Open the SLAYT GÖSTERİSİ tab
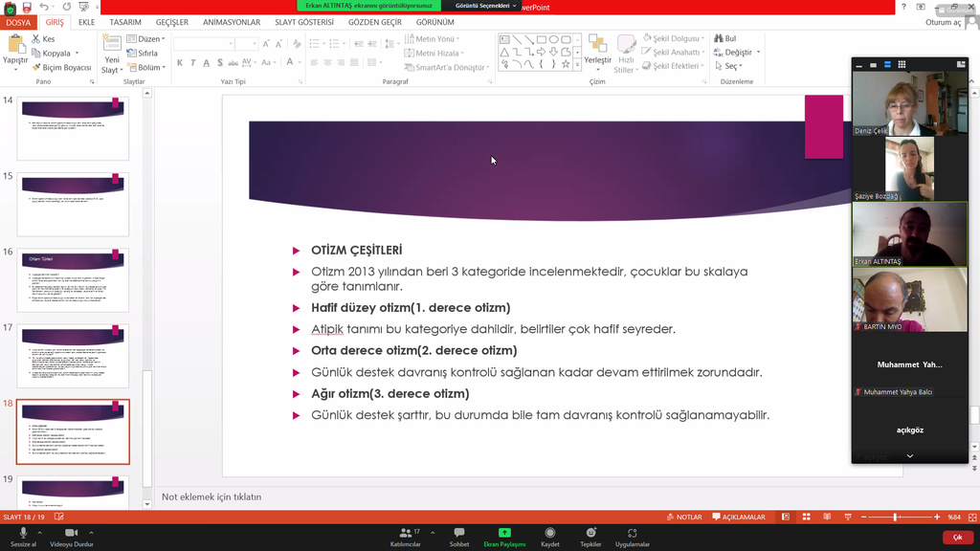The image size is (980, 551). click(304, 22)
